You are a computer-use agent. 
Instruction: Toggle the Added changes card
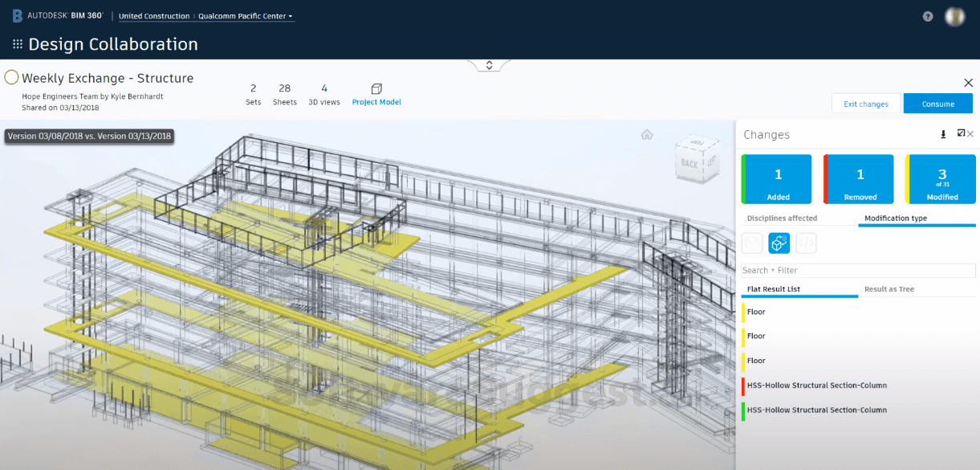coord(776,178)
